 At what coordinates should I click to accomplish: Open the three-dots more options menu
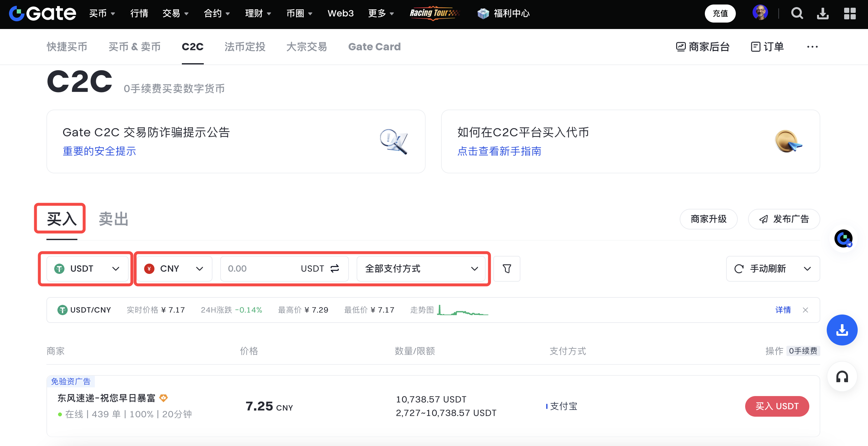point(812,47)
